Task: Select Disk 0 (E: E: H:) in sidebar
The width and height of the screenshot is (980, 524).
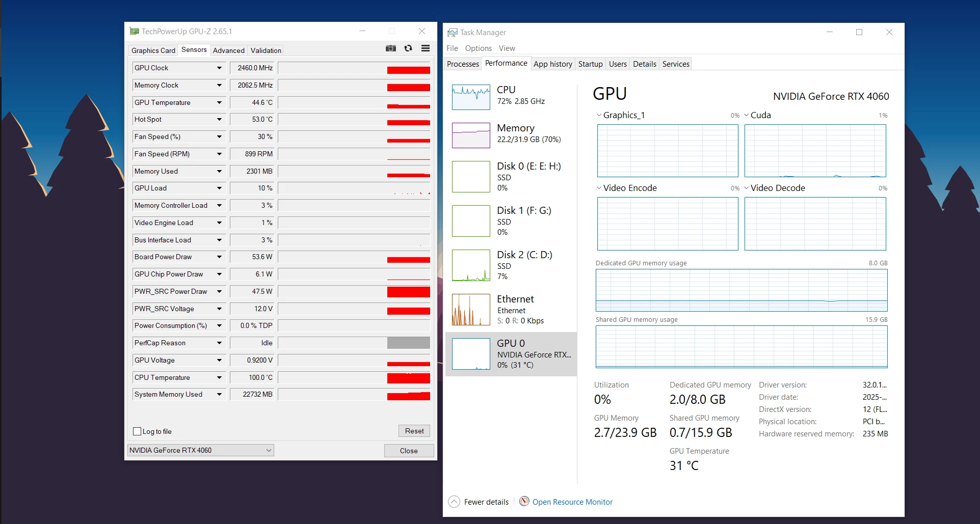Action: [511, 177]
